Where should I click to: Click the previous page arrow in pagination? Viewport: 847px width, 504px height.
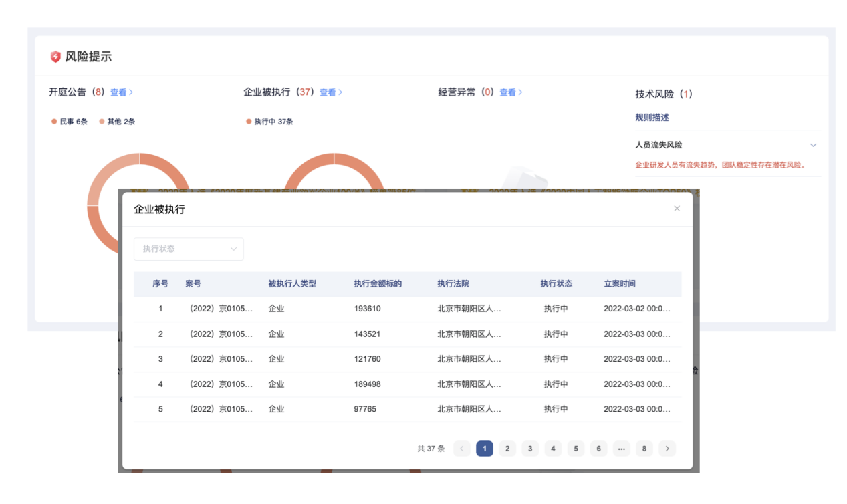[x=461, y=449]
